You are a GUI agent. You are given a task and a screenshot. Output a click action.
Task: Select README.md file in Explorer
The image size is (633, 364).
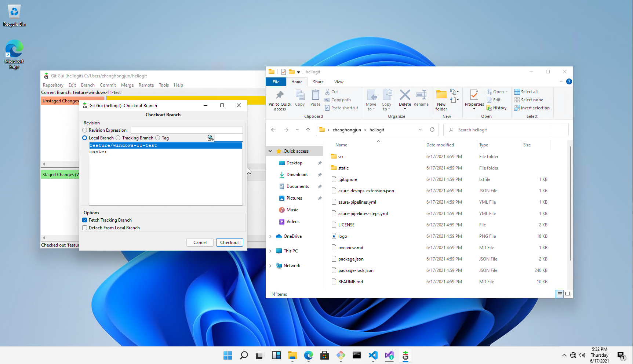(350, 282)
